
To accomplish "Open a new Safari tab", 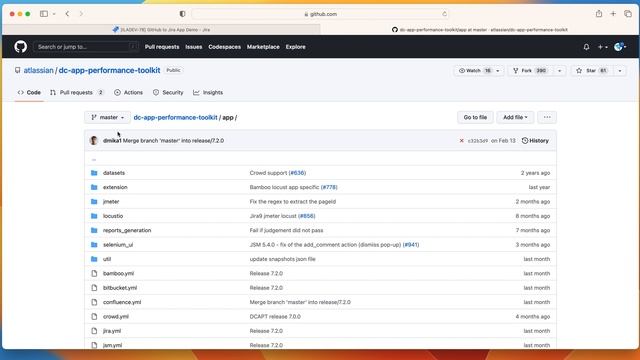I will click(613, 14).
